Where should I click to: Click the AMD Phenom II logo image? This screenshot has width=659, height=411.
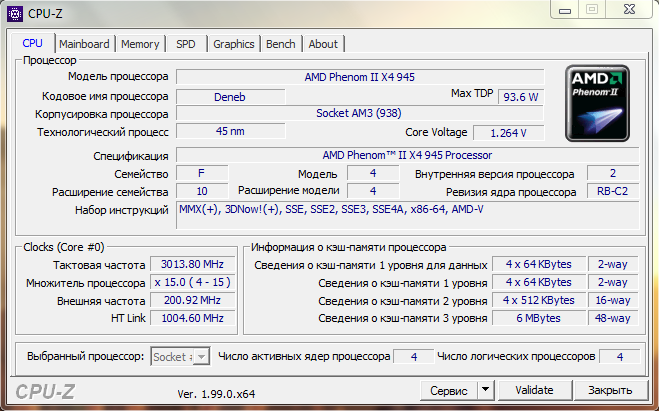click(596, 105)
